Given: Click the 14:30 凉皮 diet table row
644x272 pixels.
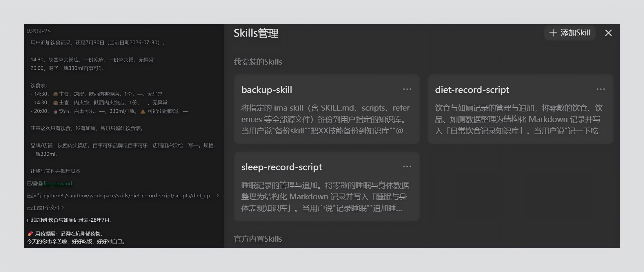Looking at the screenshot, I should click(x=96, y=94).
